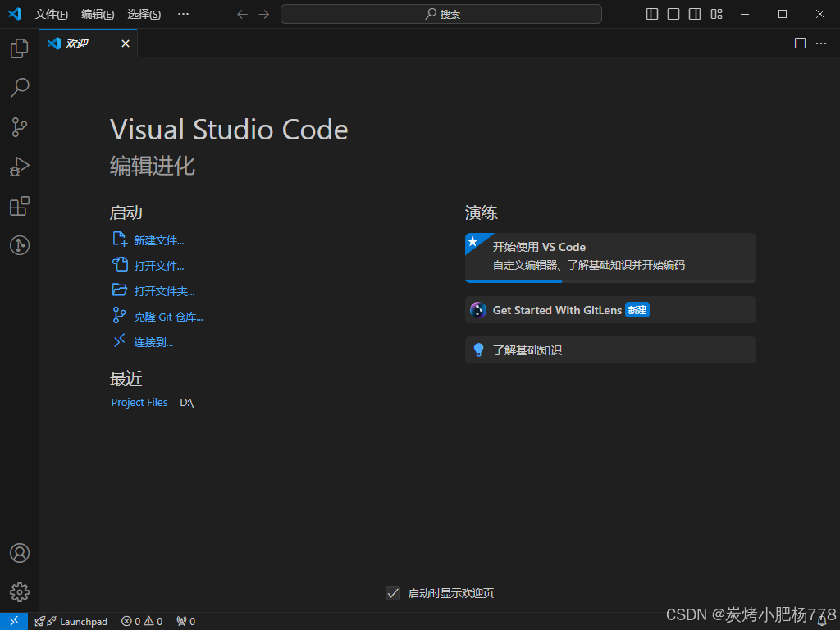Image resolution: width=840 pixels, height=630 pixels.
Task: Close the 欢迎 tab
Action: click(x=126, y=43)
